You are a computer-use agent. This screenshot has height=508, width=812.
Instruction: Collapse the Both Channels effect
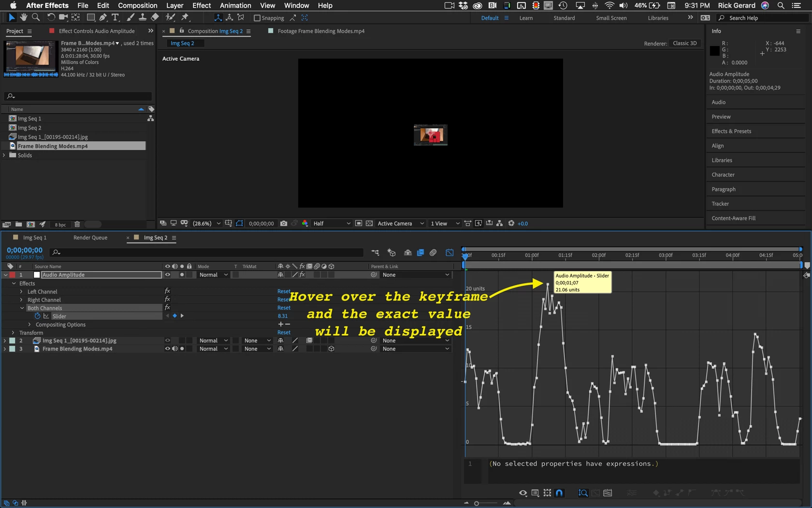tap(22, 308)
